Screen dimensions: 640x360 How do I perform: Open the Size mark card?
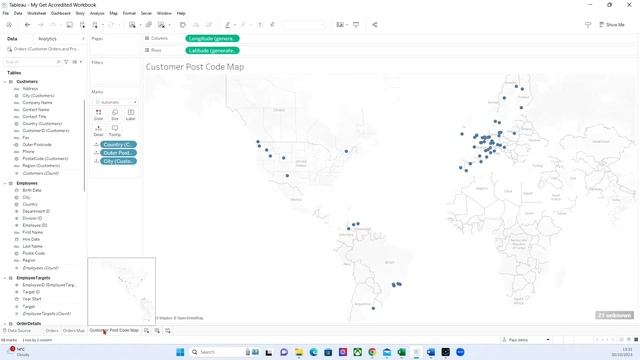(x=115, y=115)
